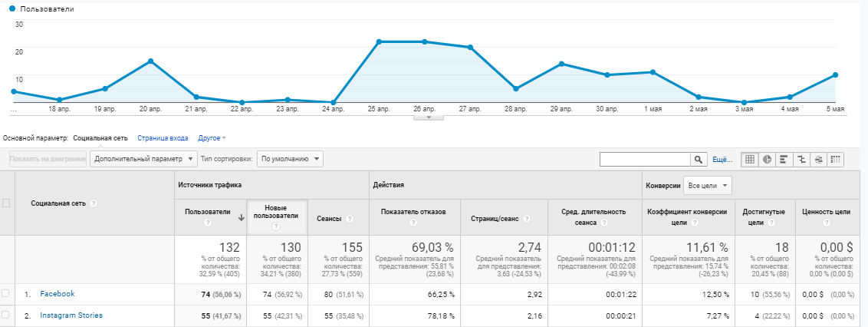Image resolution: width=868 pixels, height=327 pixels.
Task: Switch to the comparison view icon
Action: click(801, 159)
